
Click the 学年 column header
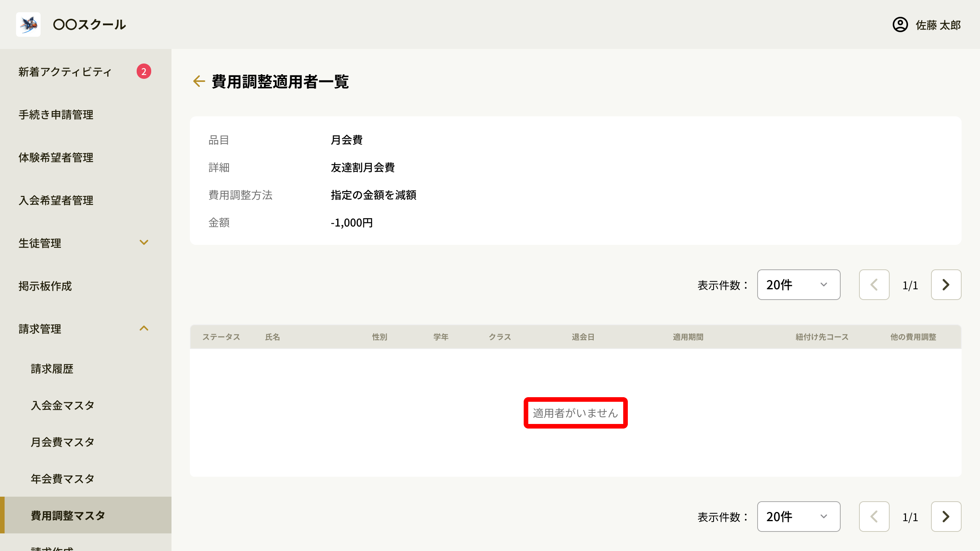(x=441, y=337)
